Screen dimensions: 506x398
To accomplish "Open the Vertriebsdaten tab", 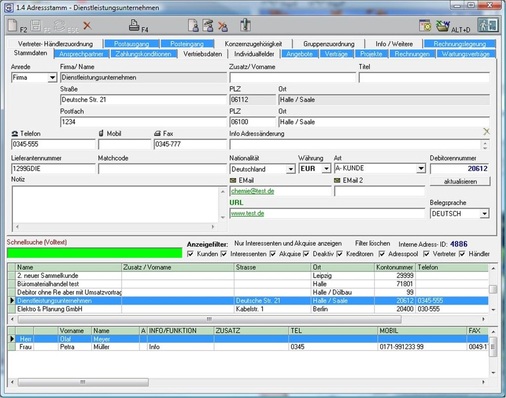I will (x=203, y=54).
